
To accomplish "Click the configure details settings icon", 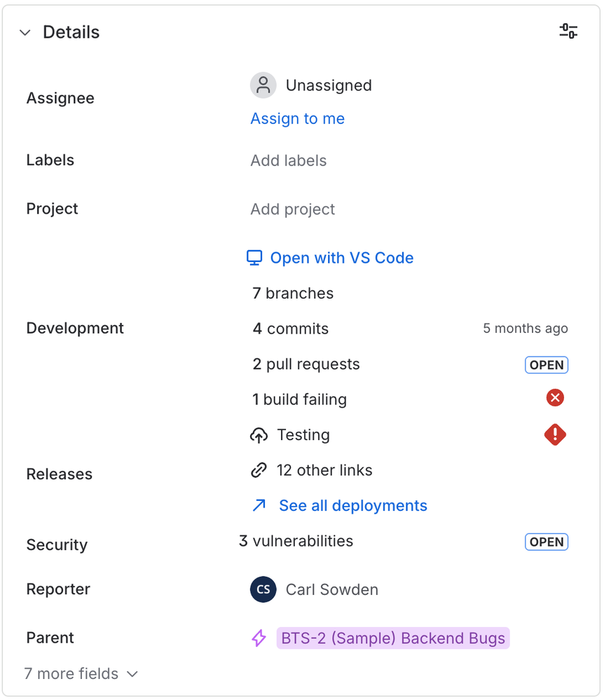I will coord(568,31).
